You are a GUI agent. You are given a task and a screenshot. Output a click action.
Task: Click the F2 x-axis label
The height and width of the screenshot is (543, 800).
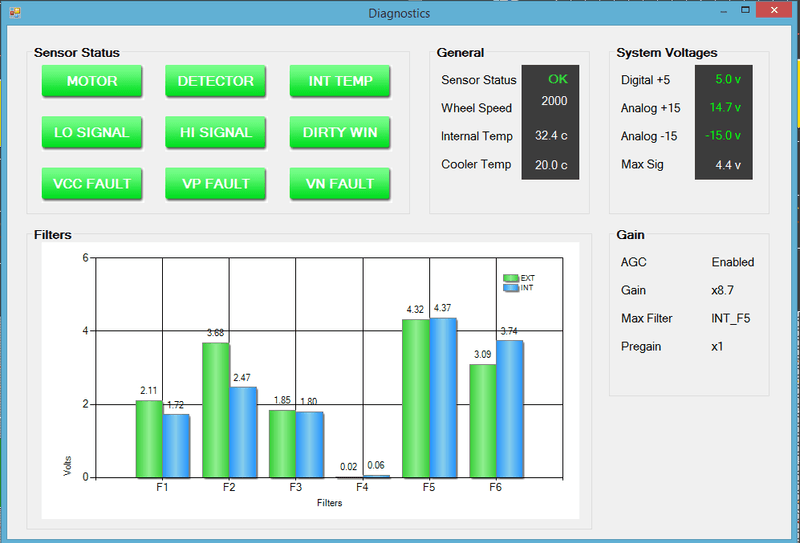tap(229, 487)
